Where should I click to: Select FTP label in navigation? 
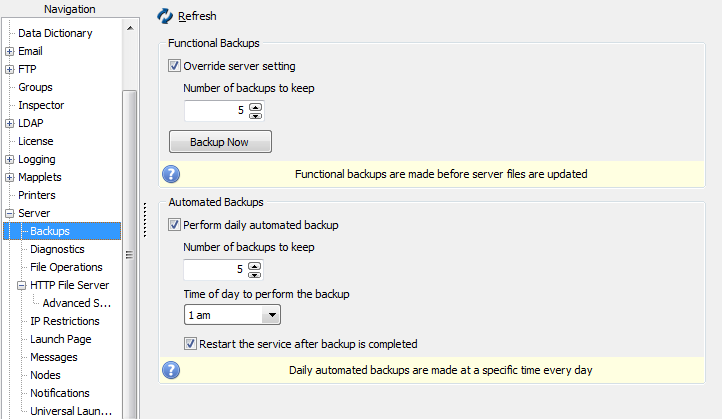coord(27,69)
